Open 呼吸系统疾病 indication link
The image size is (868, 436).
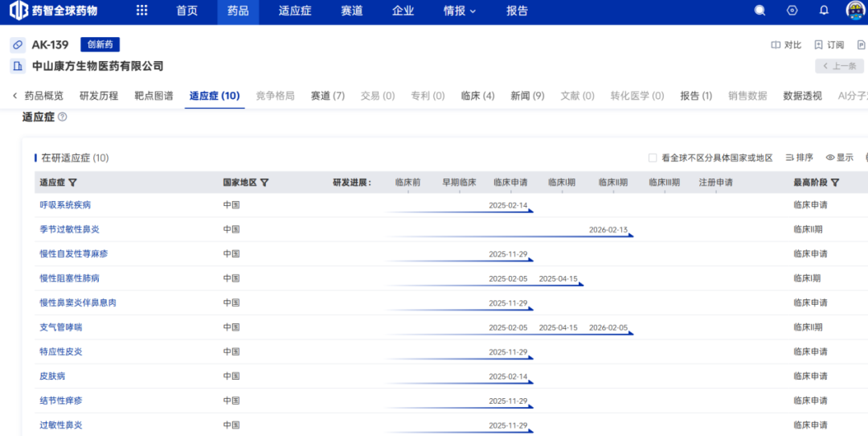click(65, 205)
